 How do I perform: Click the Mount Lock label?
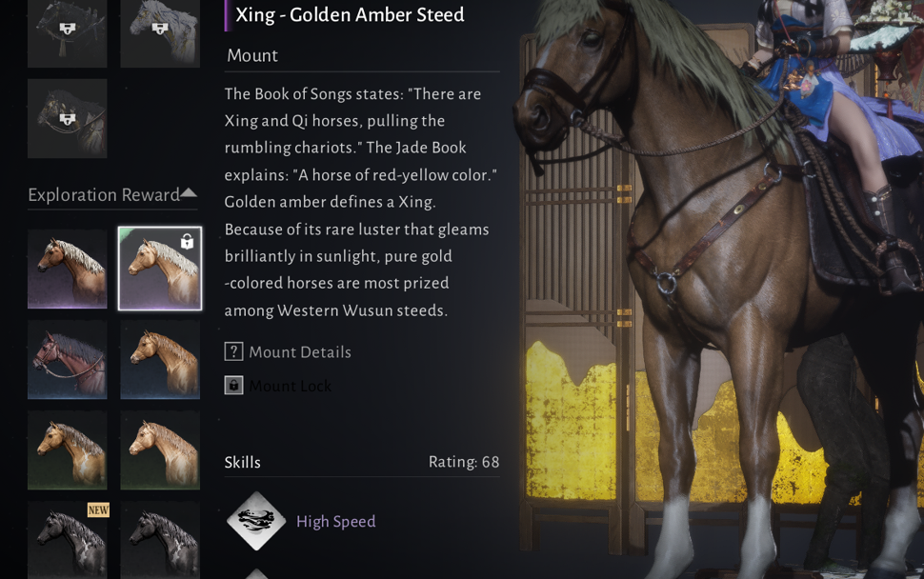click(x=290, y=386)
